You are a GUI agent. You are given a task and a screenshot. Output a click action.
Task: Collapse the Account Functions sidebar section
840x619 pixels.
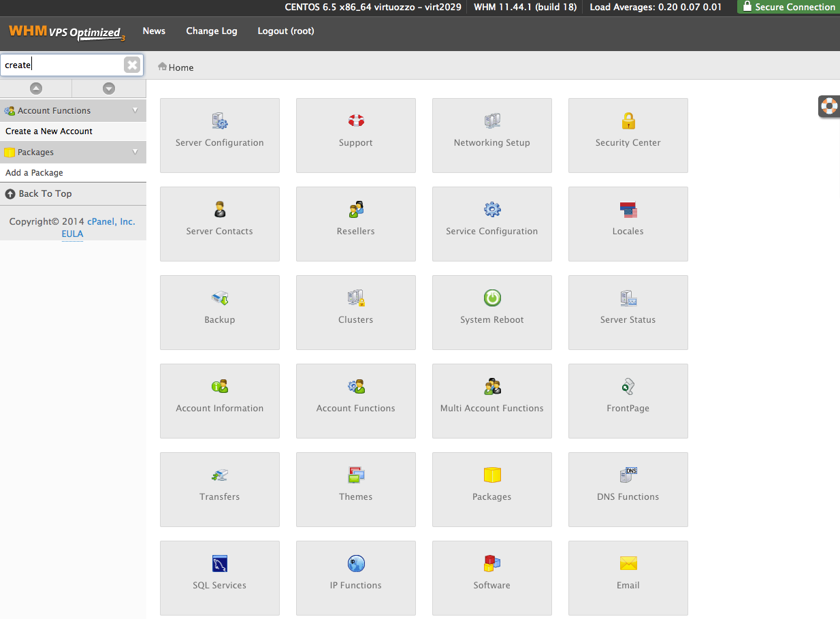tap(135, 110)
